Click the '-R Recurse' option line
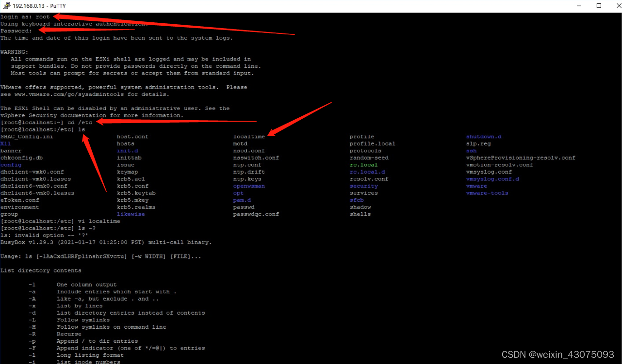Image resolution: width=622 pixels, height=364 pixels. [55, 334]
